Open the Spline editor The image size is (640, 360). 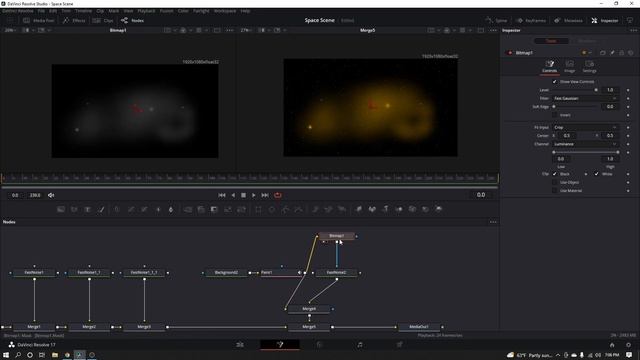pyautogui.click(x=496, y=20)
